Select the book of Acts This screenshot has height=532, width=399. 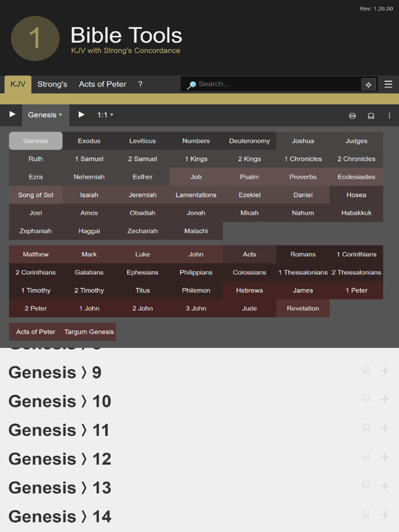tap(249, 254)
